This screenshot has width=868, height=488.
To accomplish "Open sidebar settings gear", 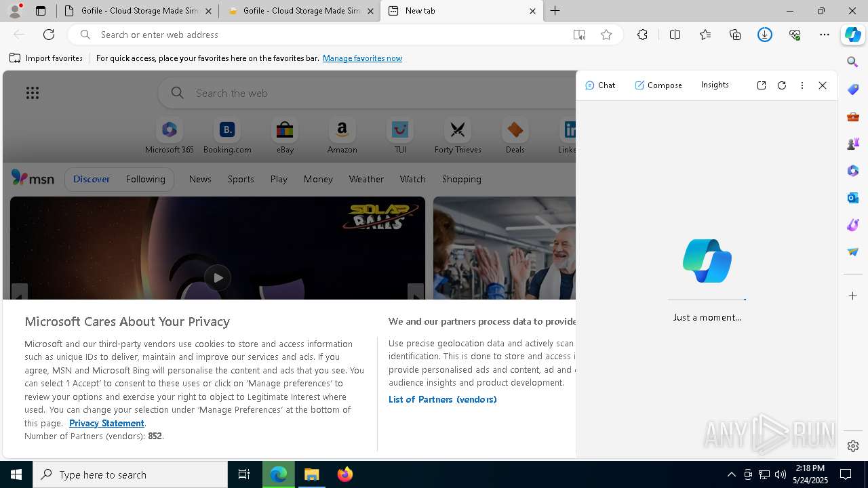I will 853,446.
